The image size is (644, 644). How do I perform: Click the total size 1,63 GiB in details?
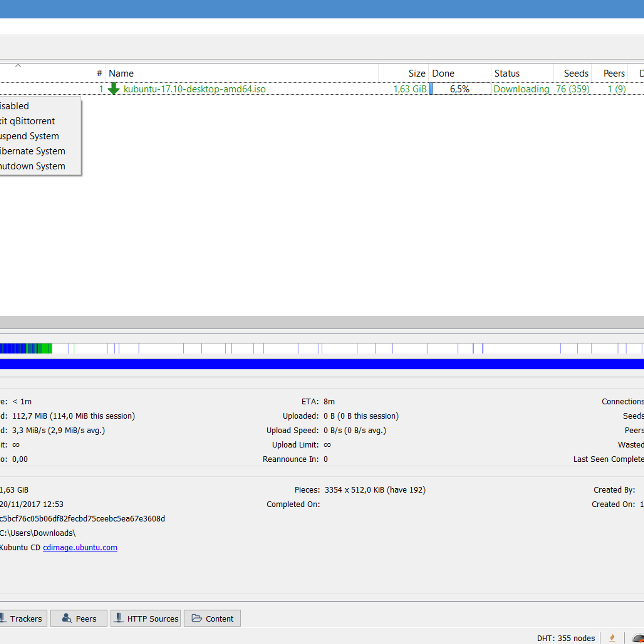coord(14,490)
